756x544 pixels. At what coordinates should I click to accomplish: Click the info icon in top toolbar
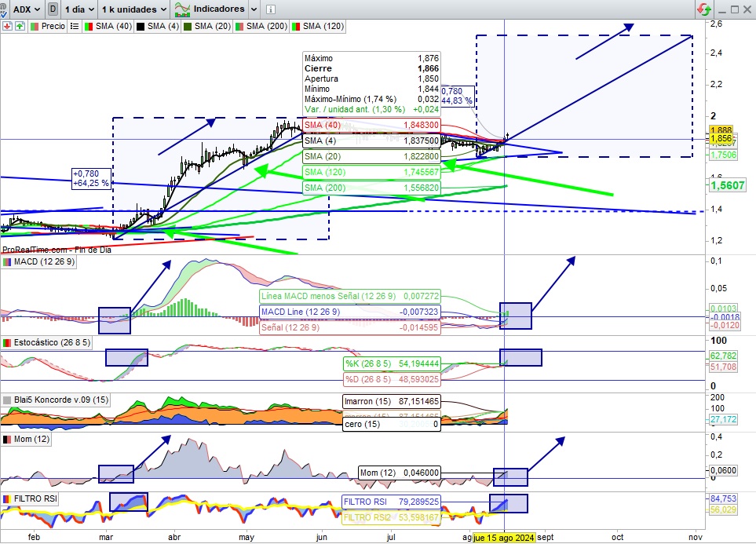[271, 9]
